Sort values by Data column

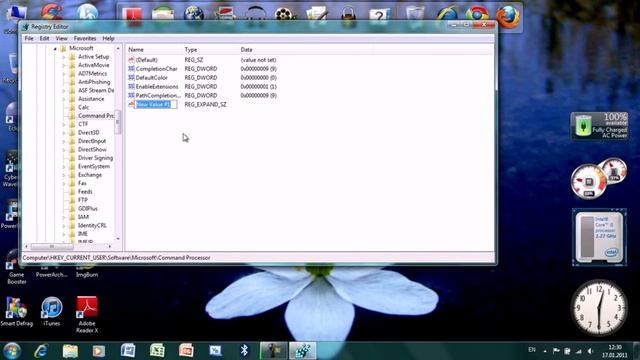306,49
